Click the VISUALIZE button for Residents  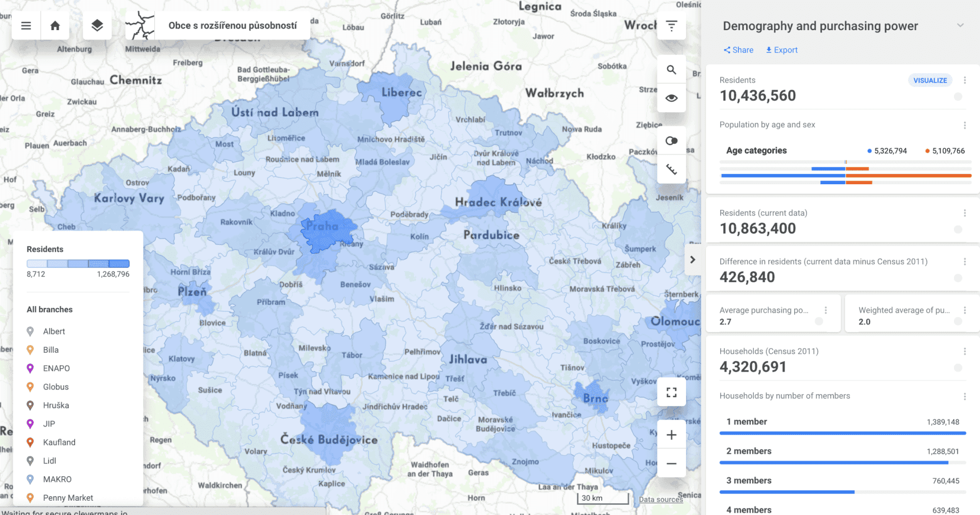[930, 80]
